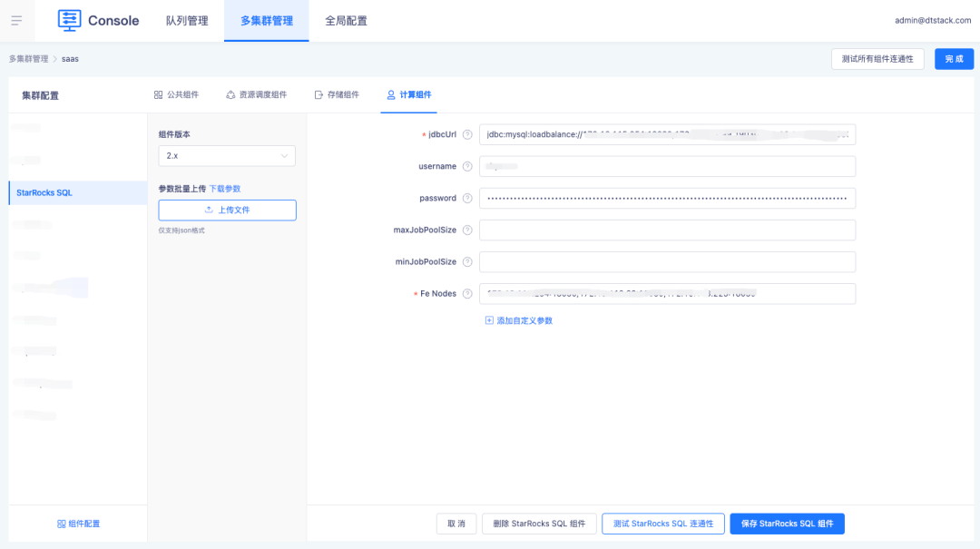Open the 队列管理 menu
This screenshot has width=980, height=549.
coord(187,21)
